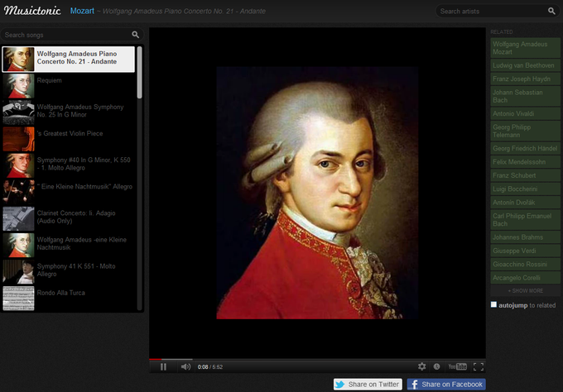Expand related artists with Show More

coord(525,290)
